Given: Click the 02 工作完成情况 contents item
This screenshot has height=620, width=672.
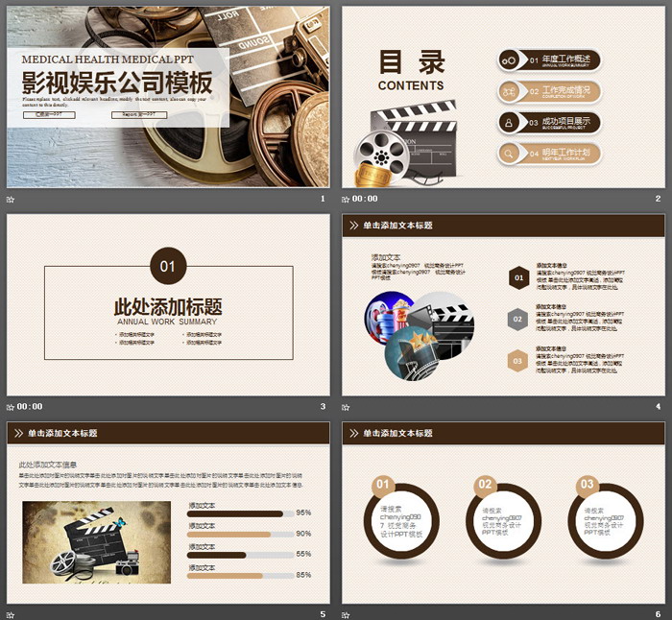Looking at the screenshot, I should [x=549, y=92].
